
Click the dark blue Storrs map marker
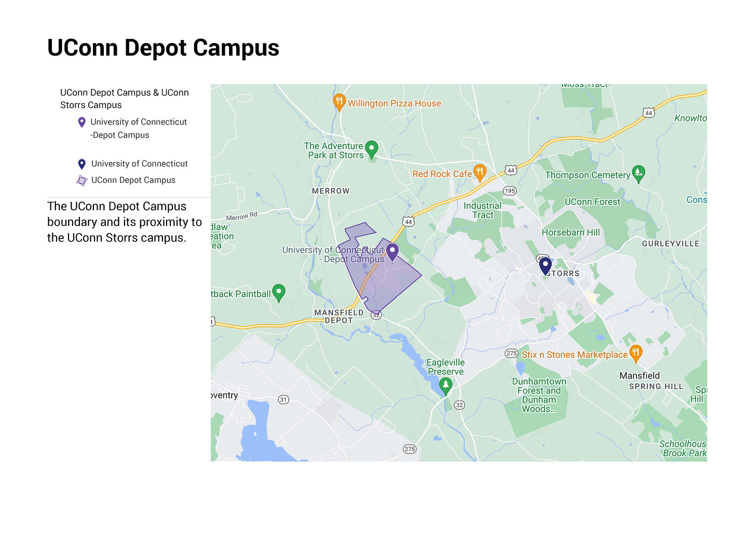pos(545,266)
